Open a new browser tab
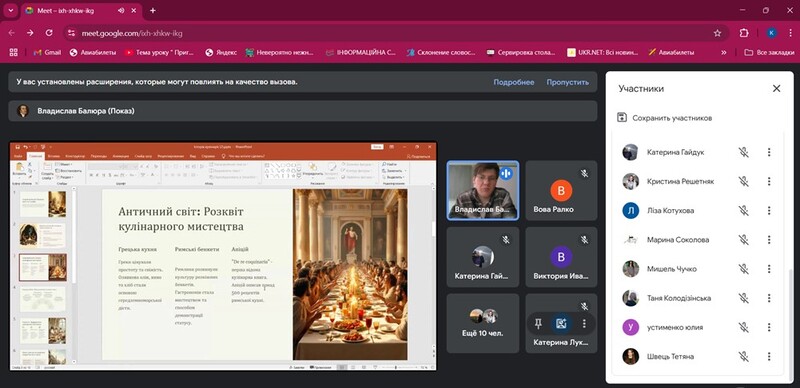Viewport: 800px width, 388px height. coord(153,11)
